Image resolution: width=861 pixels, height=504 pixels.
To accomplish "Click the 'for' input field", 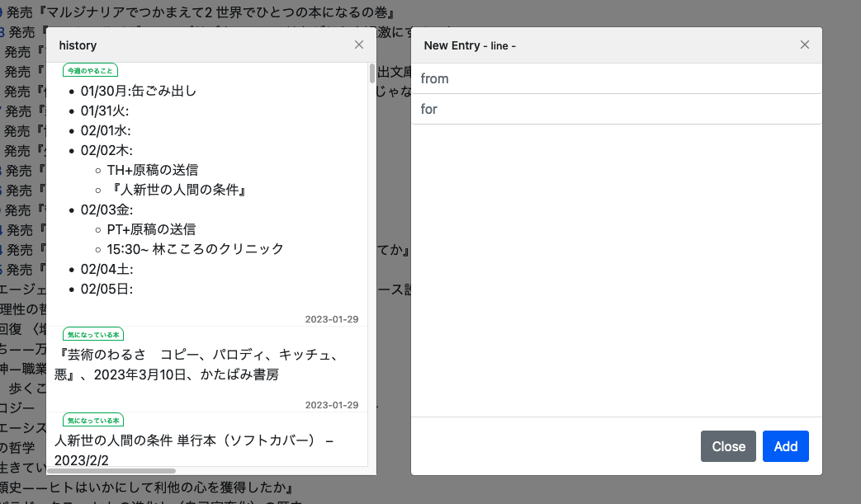I will point(616,109).
